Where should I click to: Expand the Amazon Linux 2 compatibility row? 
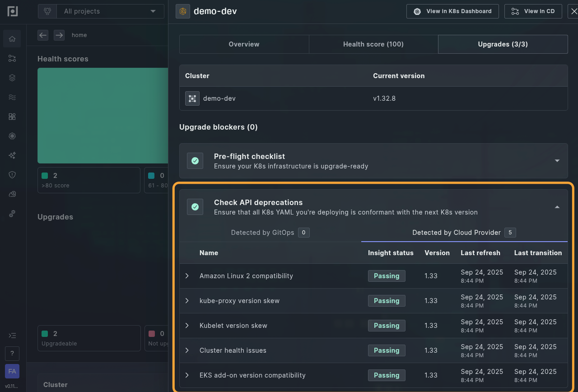tap(187, 276)
